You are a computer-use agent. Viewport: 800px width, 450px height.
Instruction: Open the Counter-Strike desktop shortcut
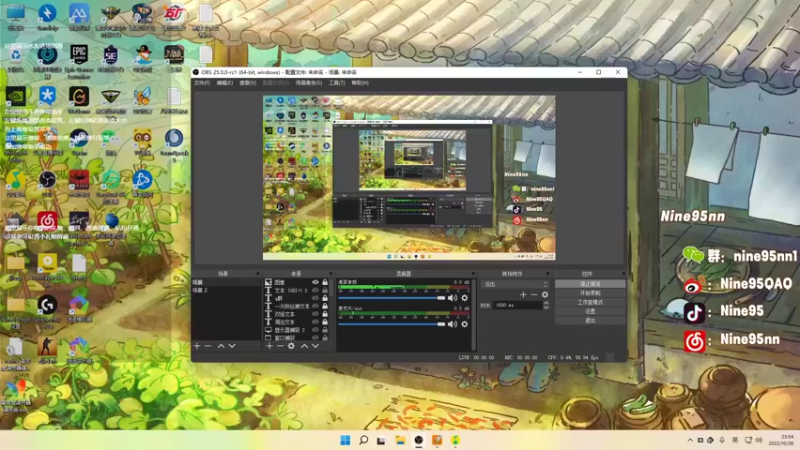47,347
